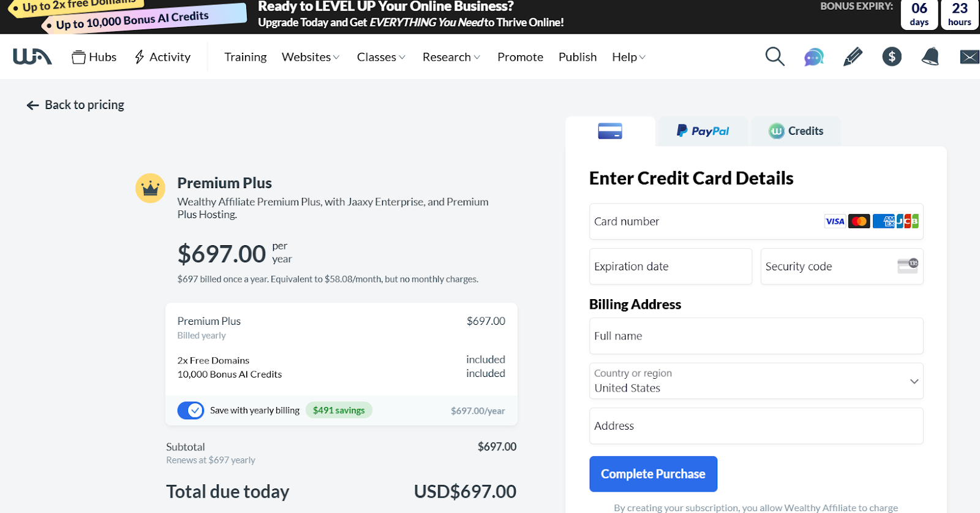Open the mail envelope icon

969,57
